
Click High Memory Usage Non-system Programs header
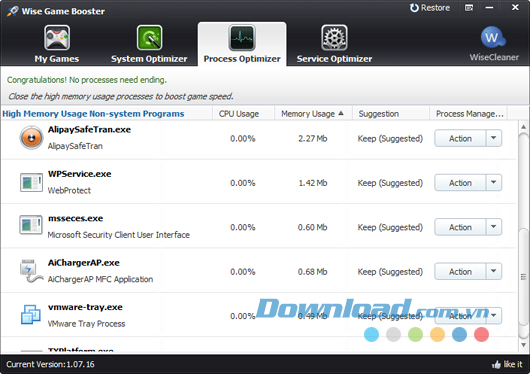(93, 114)
